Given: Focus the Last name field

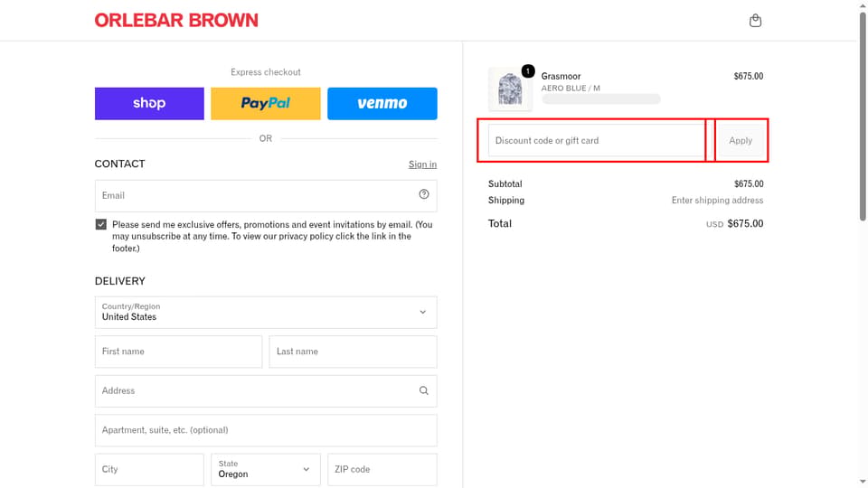Looking at the screenshot, I should [354, 352].
